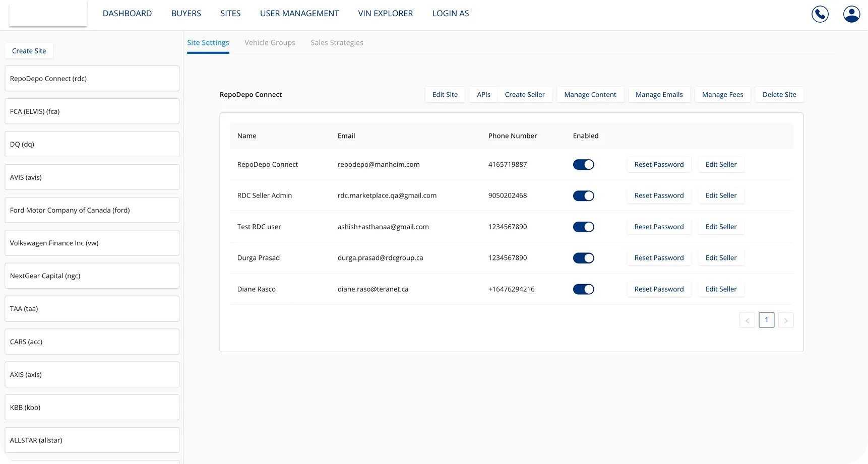This screenshot has width=868, height=464.
Task: Open the user profile icon
Action: 851,14
